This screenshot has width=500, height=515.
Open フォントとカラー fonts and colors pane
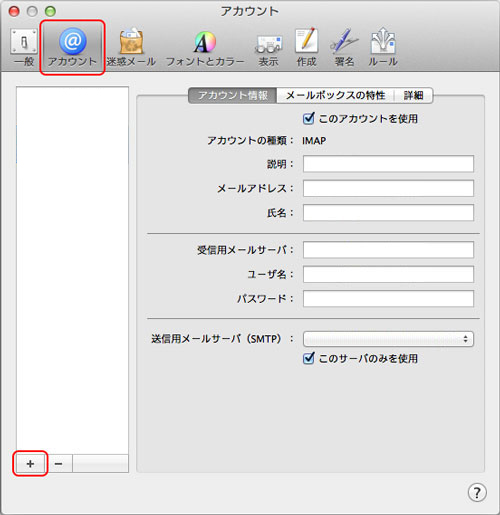click(x=205, y=48)
